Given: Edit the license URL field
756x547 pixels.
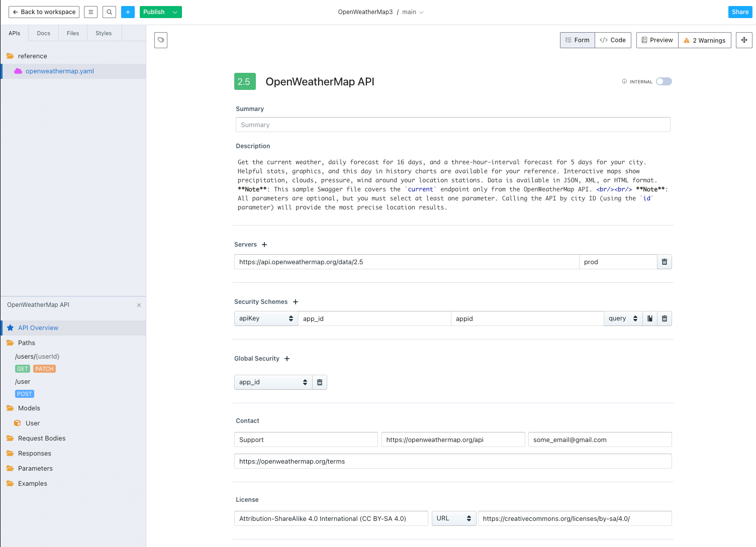Looking at the screenshot, I should point(575,518).
